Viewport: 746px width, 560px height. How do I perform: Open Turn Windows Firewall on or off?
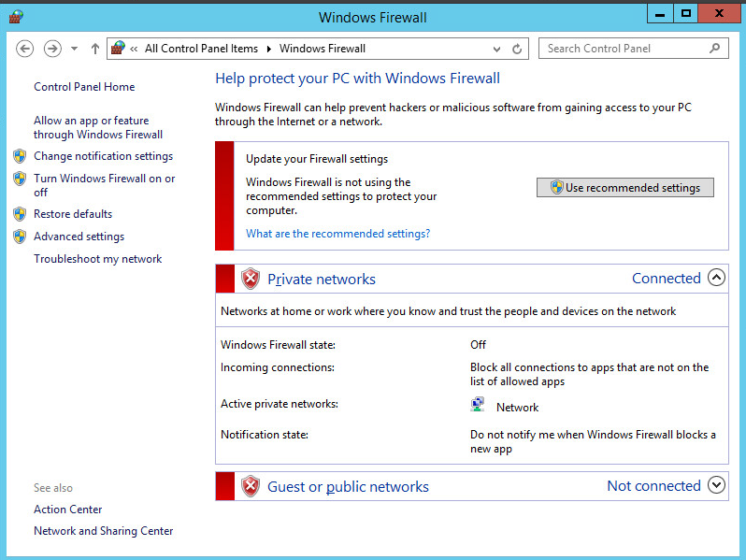[104, 185]
